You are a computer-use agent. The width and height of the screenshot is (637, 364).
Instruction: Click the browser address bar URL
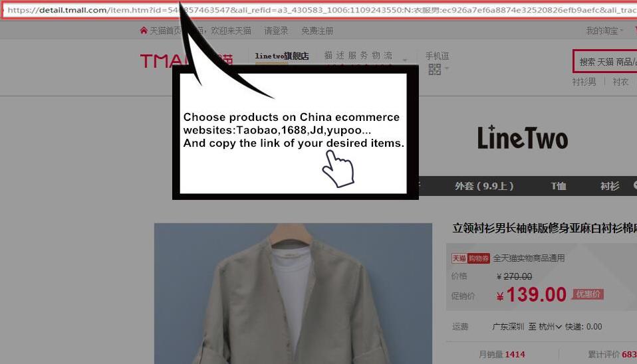pos(319,10)
